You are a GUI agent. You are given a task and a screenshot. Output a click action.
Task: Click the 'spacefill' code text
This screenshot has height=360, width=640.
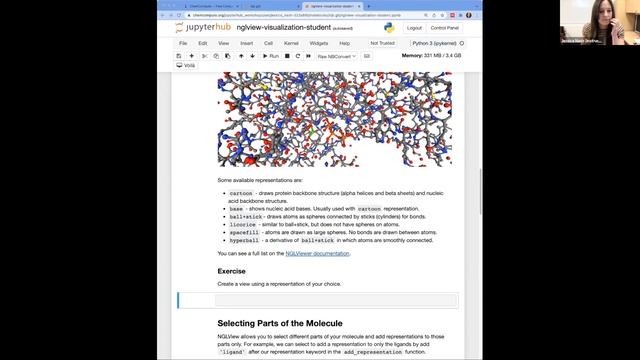pyautogui.click(x=244, y=232)
